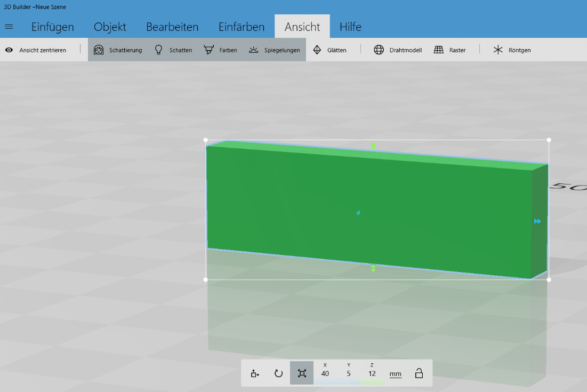
Task: Select the rotate tool icon
Action: tap(278, 373)
